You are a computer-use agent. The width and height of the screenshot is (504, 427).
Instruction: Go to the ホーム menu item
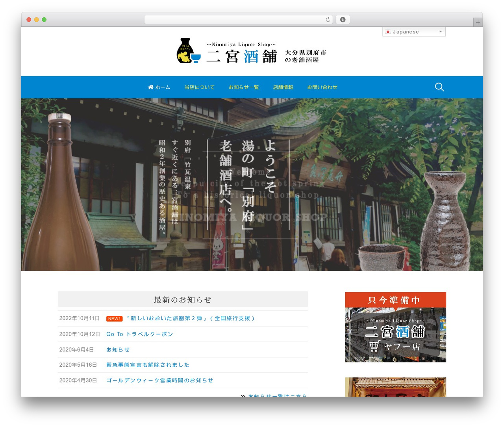pos(159,87)
